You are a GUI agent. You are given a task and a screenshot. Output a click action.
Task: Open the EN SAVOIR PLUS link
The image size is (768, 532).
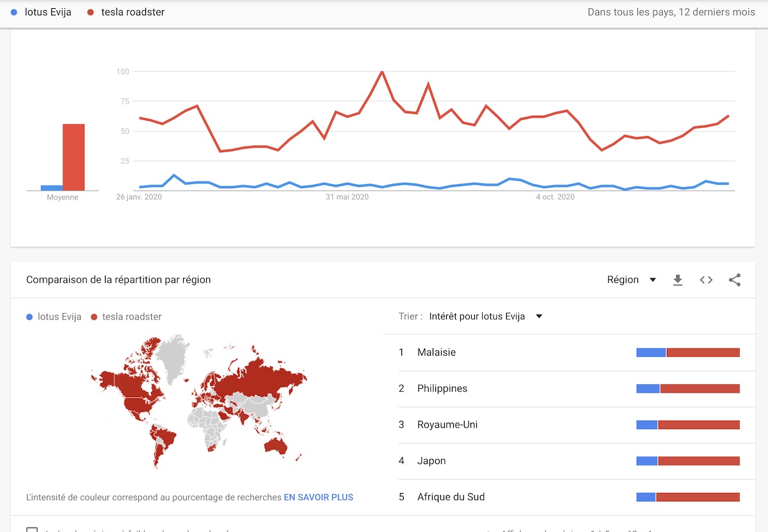318,497
